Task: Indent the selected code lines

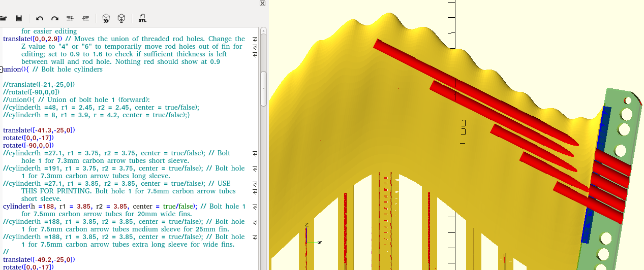Action: [x=85, y=18]
